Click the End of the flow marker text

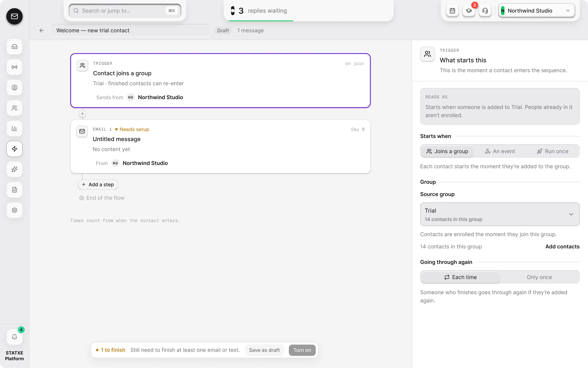(105, 198)
